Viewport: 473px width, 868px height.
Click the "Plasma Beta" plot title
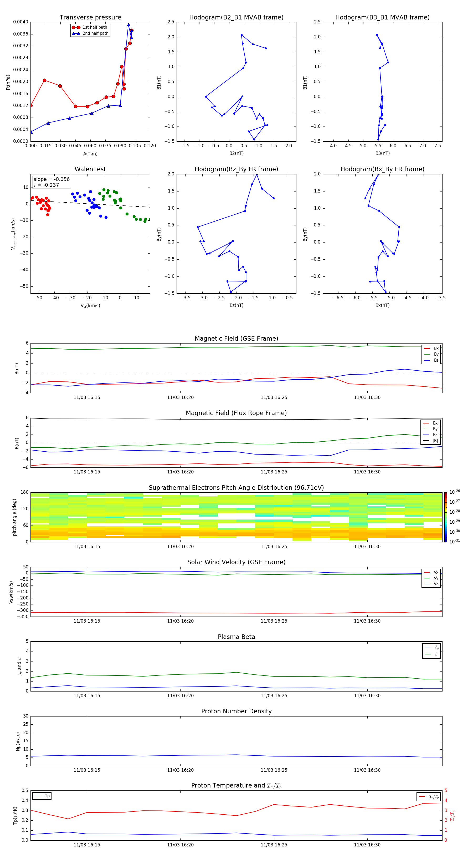coord(236,637)
